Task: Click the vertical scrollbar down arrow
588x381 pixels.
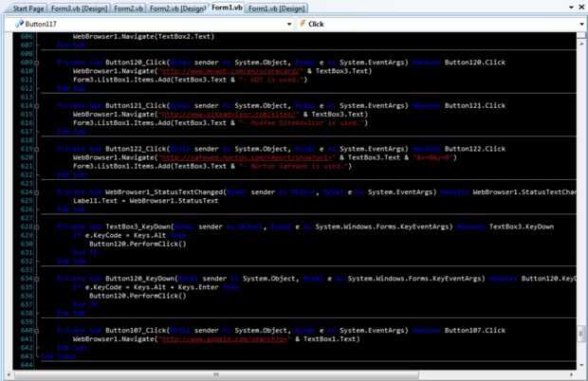Action: click(581, 365)
